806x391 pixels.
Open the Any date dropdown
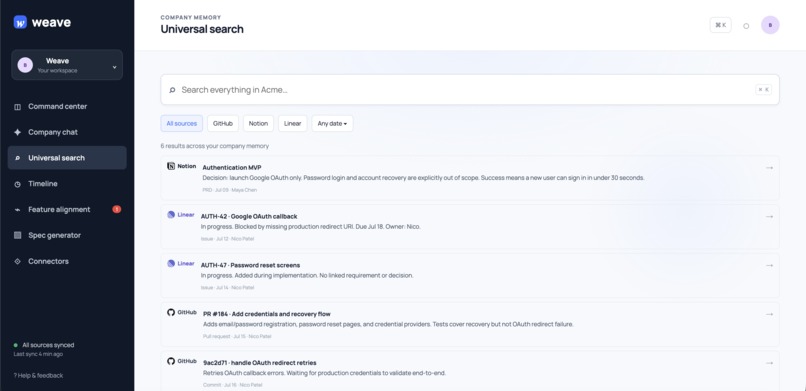coord(332,123)
